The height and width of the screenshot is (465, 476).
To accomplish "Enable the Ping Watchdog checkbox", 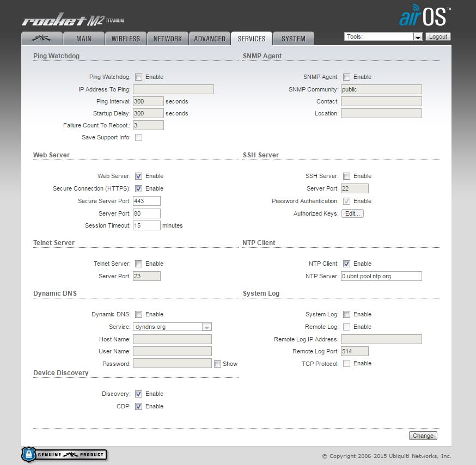I will 138,77.
